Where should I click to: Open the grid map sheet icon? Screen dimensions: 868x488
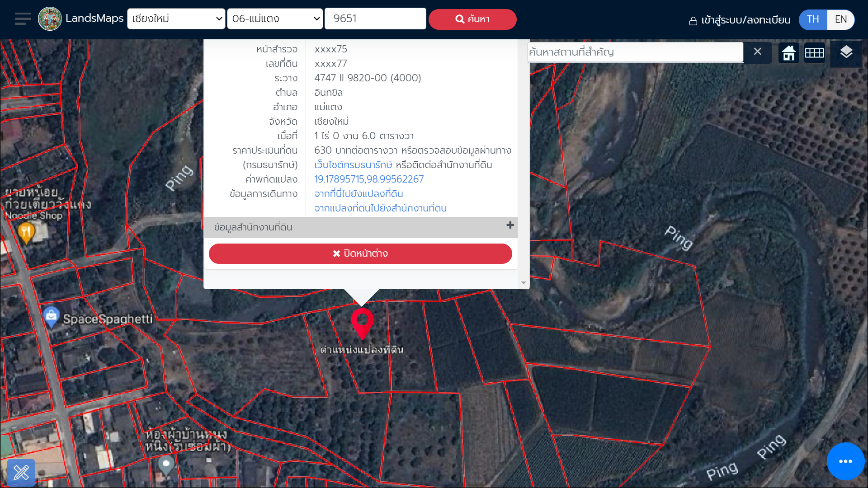pyautogui.click(x=814, y=52)
